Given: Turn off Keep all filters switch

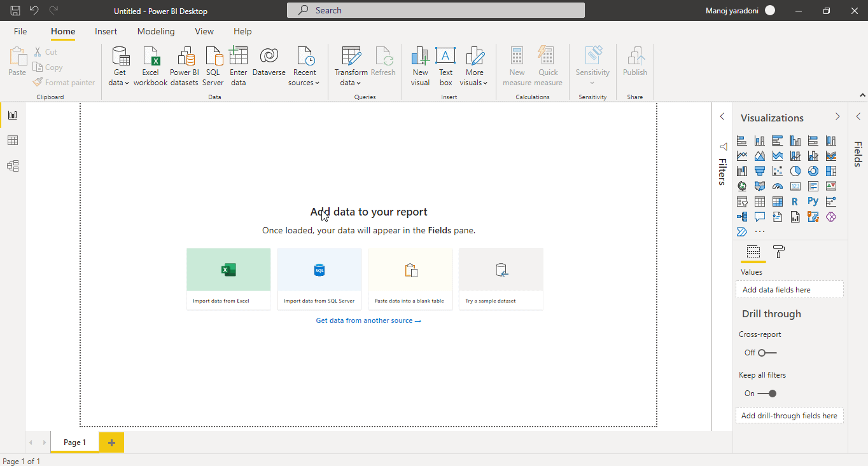Looking at the screenshot, I should [767, 394].
